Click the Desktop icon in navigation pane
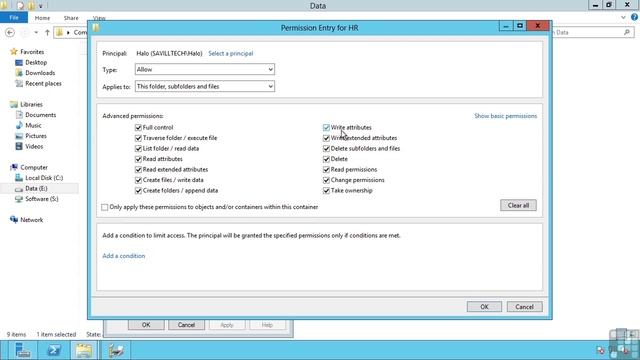The width and height of the screenshot is (640, 360). tap(19, 62)
